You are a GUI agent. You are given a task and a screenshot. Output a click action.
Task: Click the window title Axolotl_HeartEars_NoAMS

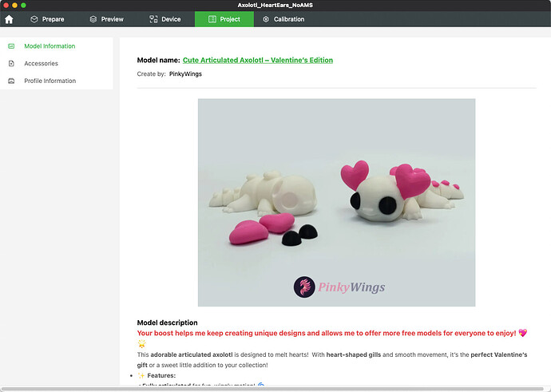pos(275,6)
